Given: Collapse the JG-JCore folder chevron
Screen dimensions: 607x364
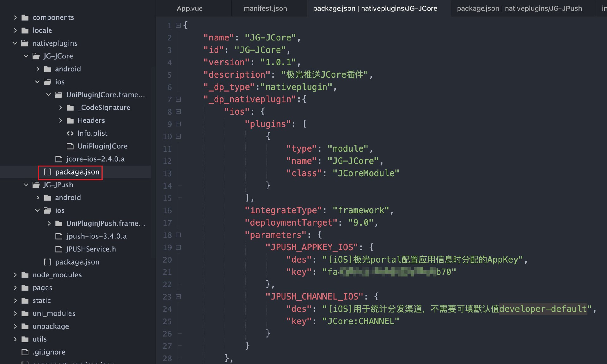Looking at the screenshot, I should click(x=26, y=56).
